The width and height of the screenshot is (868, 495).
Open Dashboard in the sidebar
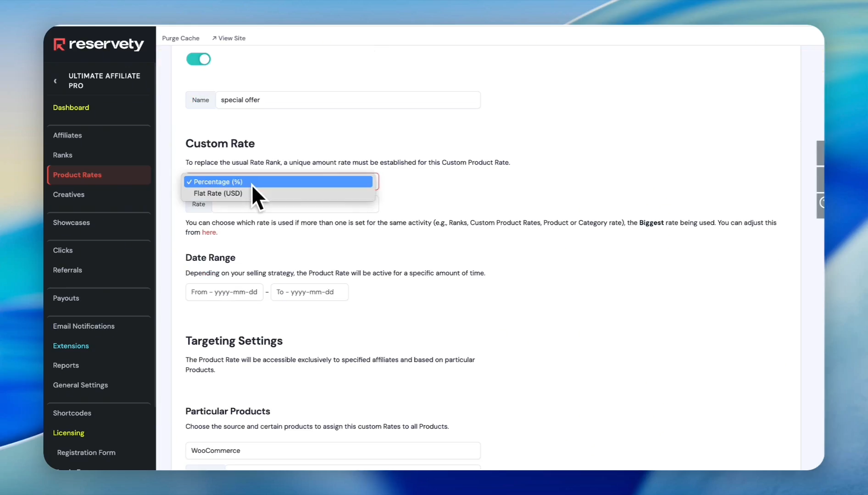tap(71, 107)
